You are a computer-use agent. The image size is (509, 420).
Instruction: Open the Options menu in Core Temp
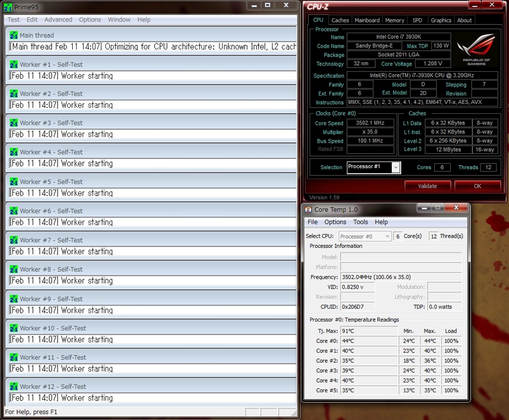pos(335,222)
